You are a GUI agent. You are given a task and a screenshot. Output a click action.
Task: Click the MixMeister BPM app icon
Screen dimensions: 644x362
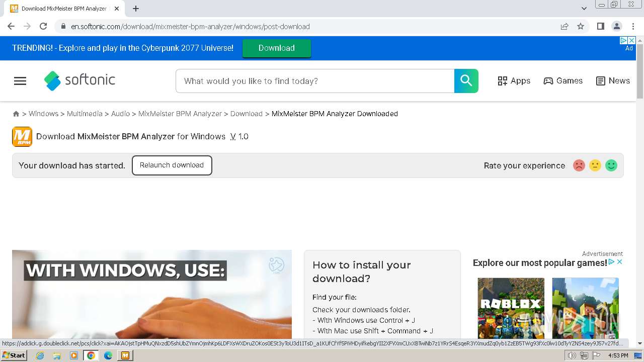[22, 137]
